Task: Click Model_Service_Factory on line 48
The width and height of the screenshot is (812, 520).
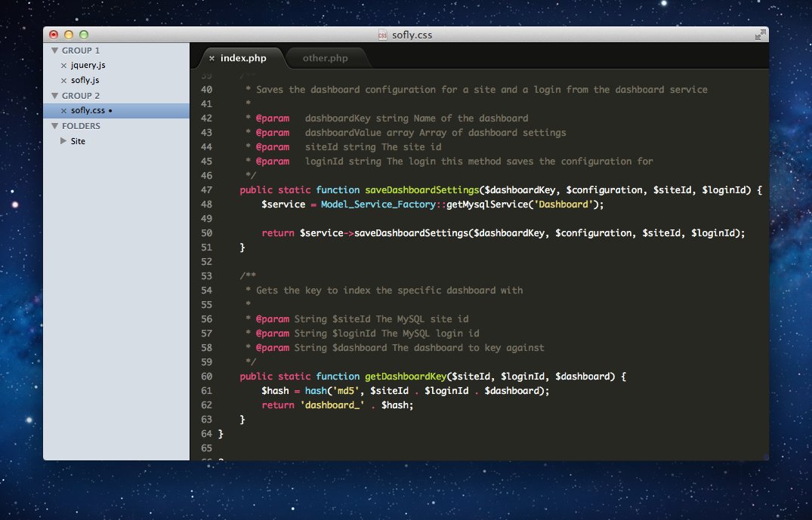Action: pyautogui.click(x=378, y=205)
